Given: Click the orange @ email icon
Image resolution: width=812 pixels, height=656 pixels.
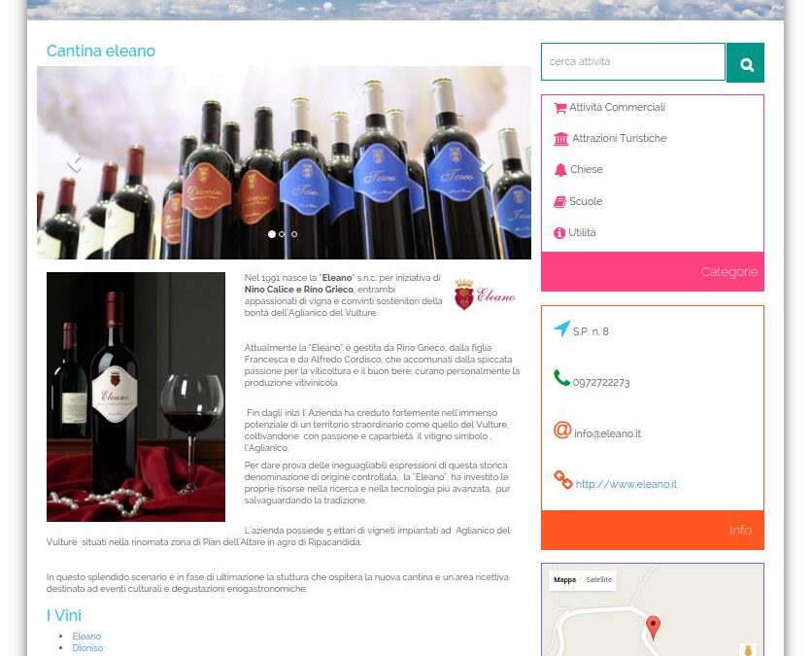Looking at the screenshot, I should [562, 430].
